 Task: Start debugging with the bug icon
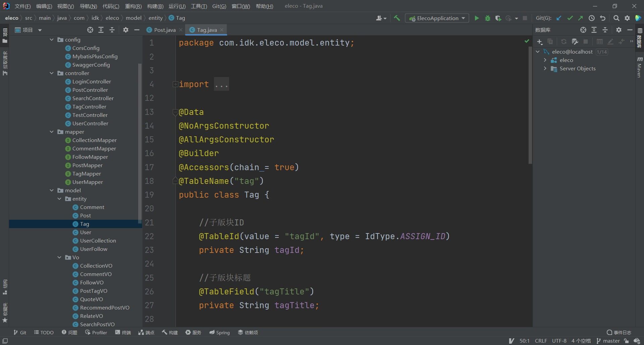[x=487, y=18]
